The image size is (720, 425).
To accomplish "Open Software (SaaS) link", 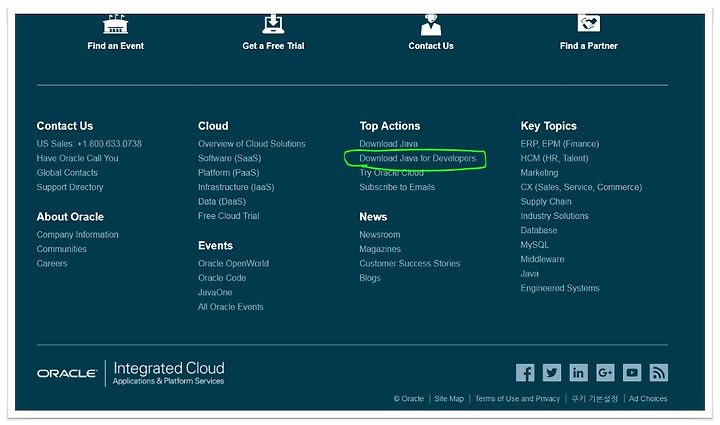I will (x=230, y=158).
